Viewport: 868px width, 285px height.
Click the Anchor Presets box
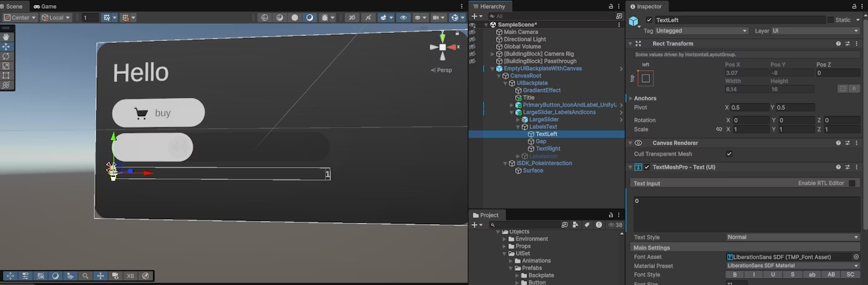(645, 78)
